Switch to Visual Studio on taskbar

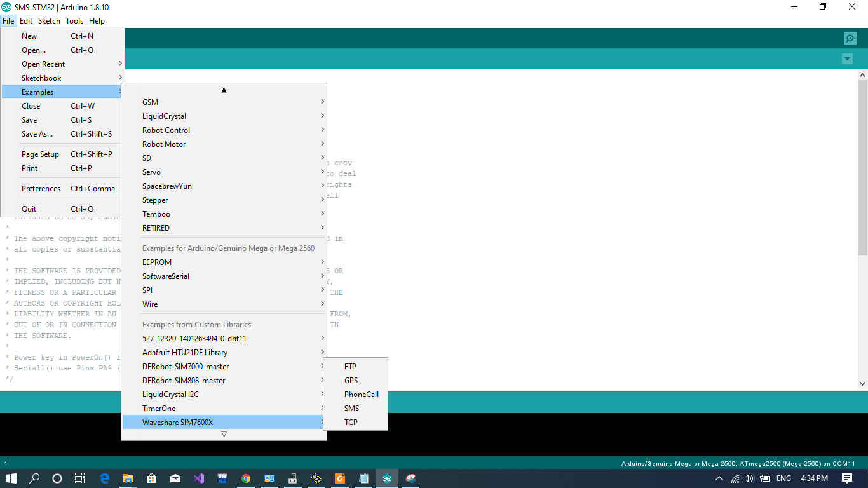coord(199,478)
